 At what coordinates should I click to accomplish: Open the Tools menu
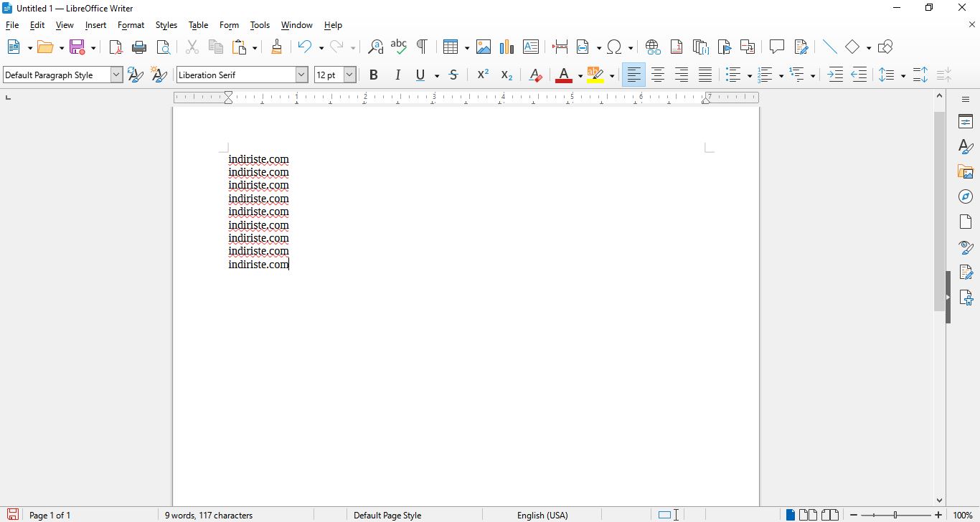point(260,25)
